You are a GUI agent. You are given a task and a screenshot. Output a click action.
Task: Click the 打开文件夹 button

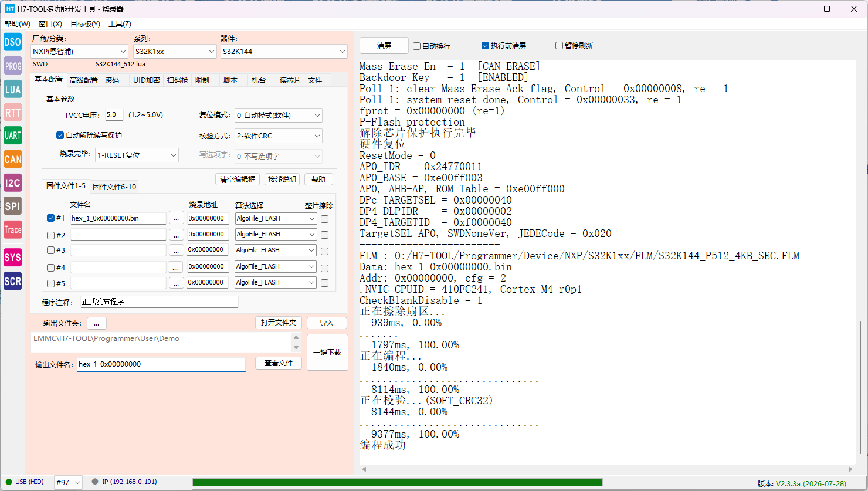(279, 323)
